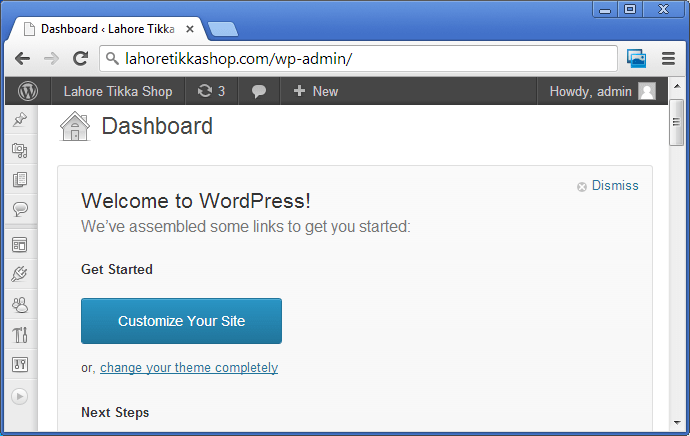Click the WordPress logo in admin bar
This screenshot has height=436, width=690.
[x=28, y=91]
